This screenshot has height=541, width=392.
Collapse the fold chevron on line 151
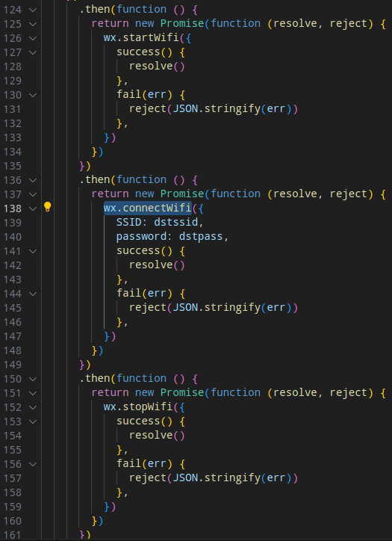click(x=33, y=393)
